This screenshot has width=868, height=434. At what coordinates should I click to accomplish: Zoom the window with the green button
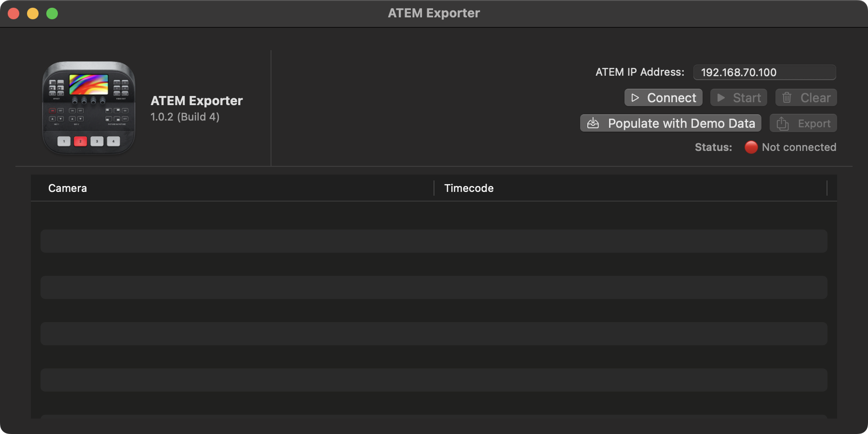52,14
